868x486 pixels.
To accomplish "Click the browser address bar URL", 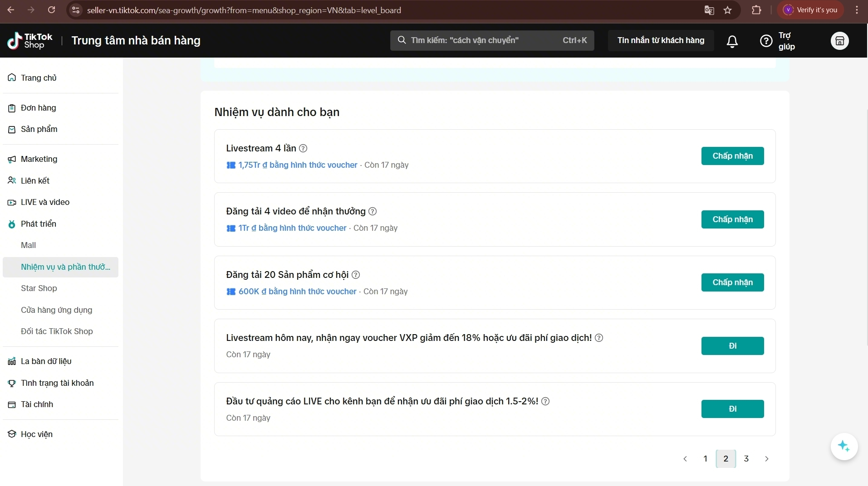I will tap(244, 10).
